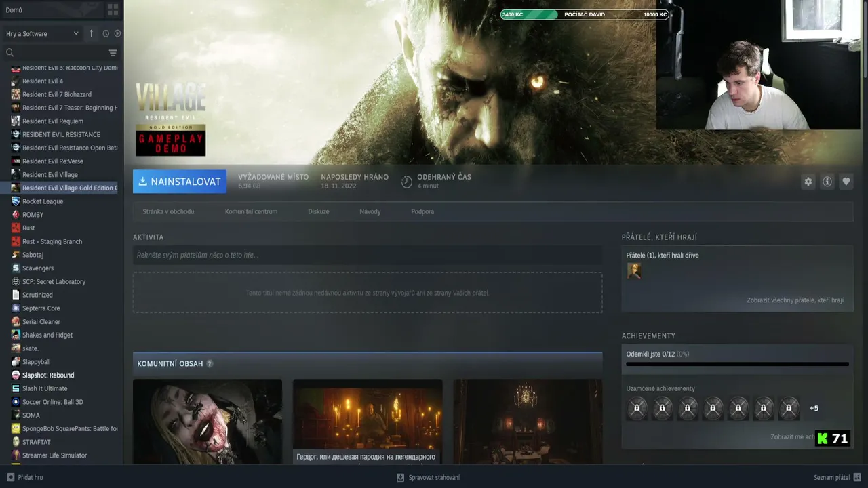
Task: Open the bloody face community screenshot
Action: click(x=208, y=422)
